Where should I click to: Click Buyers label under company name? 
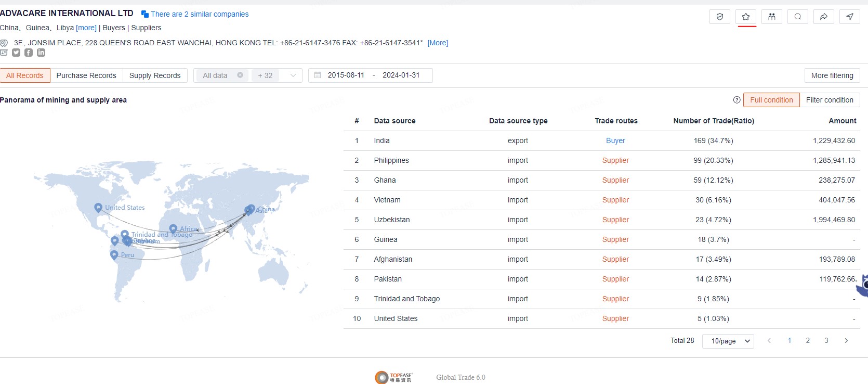114,28
